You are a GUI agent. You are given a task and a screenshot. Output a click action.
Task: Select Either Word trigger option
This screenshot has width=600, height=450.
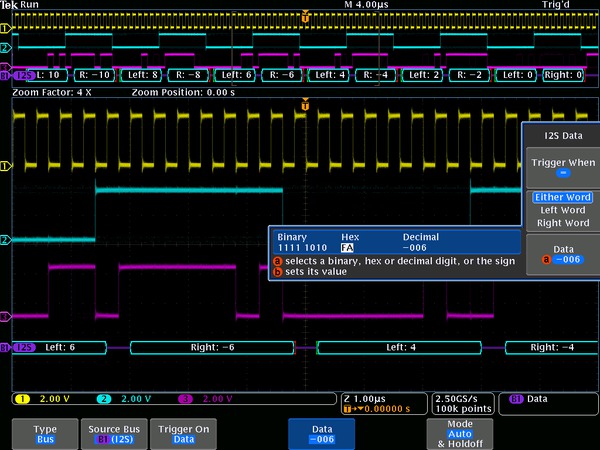561,198
